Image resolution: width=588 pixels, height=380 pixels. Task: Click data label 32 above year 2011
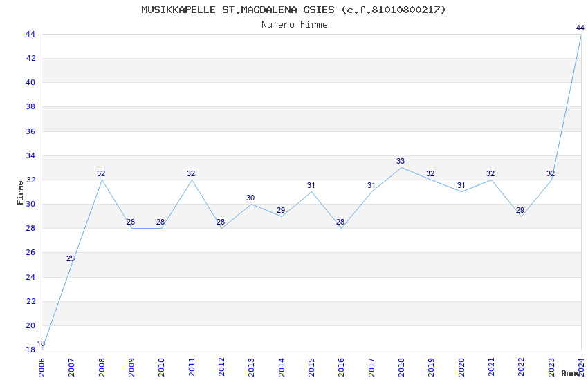(x=191, y=173)
